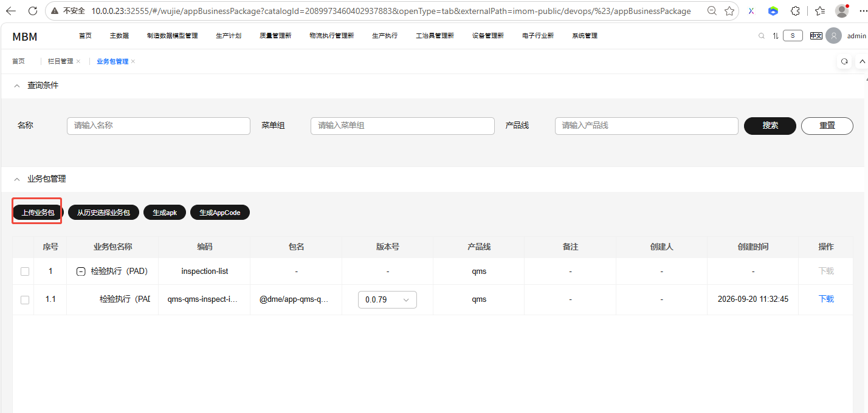Image resolution: width=868 pixels, height=413 pixels.
Task: Open the colorful X browser extension
Action: tap(751, 11)
